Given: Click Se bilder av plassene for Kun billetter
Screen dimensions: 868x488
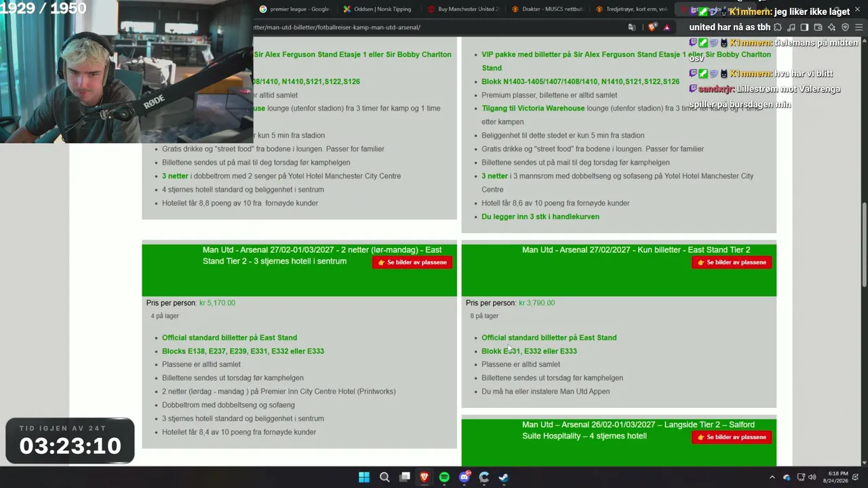Looking at the screenshot, I should (732, 262).
